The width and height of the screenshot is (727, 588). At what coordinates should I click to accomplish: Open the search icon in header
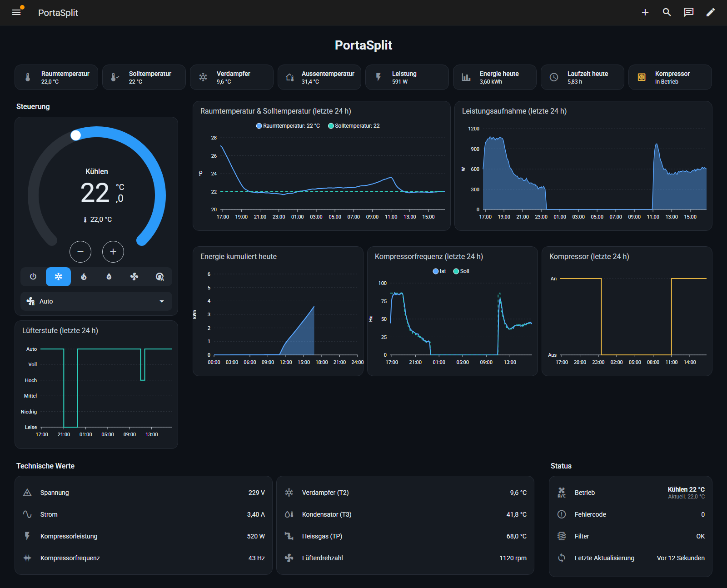point(667,12)
